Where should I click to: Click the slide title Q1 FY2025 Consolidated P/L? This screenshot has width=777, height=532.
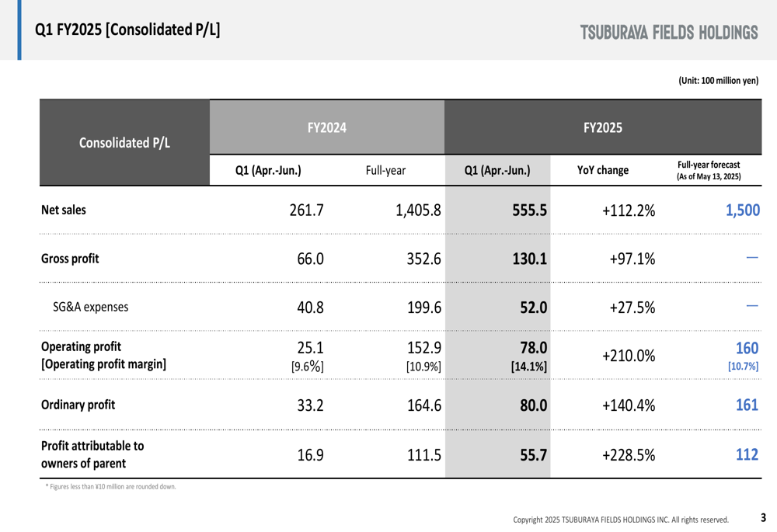[127, 30]
